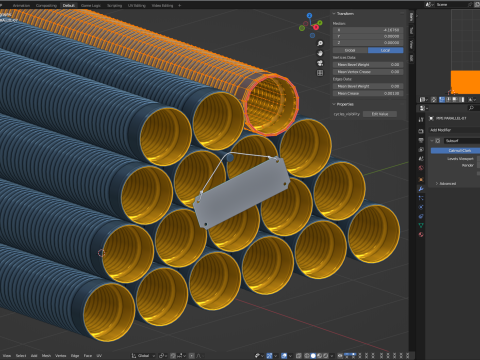Open the Add Modifier dropdown

[454, 130]
